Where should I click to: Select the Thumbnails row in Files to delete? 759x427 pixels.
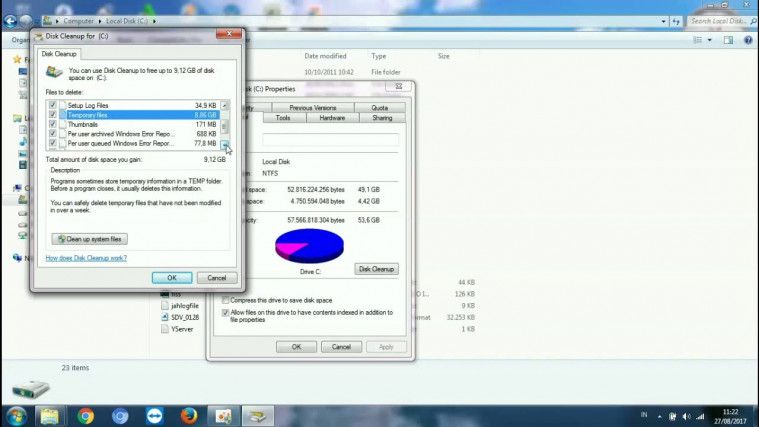(x=139, y=124)
